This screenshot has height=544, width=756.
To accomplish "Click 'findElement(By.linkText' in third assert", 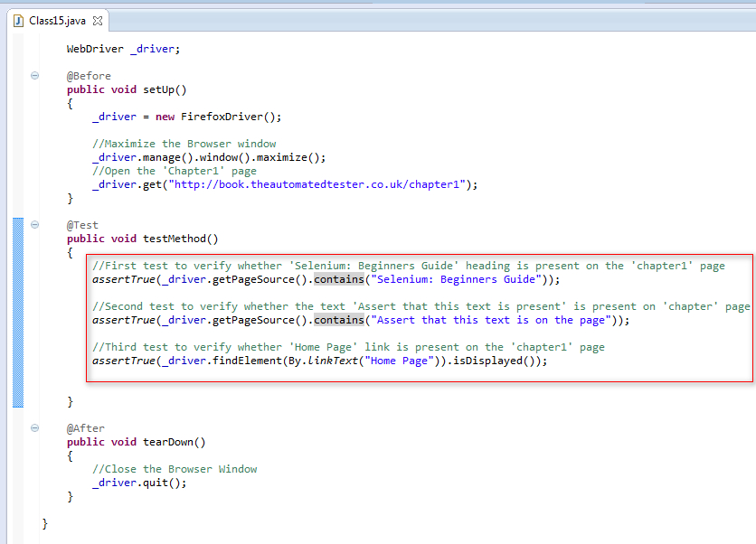I will (285, 361).
